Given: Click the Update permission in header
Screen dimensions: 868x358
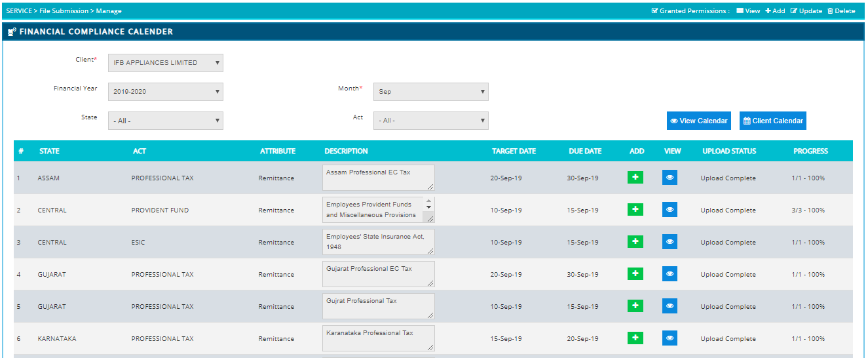Looking at the screenshot, I should pyautogui.click(x=806, y=11).
